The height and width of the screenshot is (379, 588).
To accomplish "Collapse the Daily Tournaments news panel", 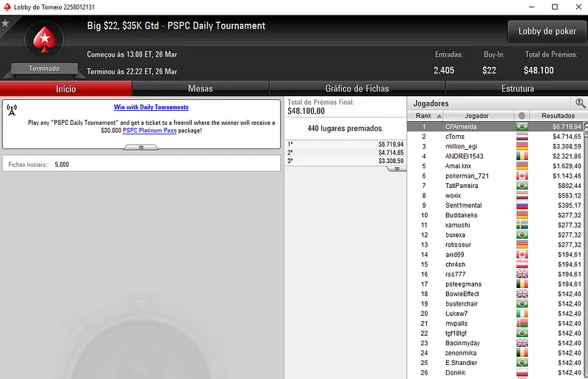I will coord(141,148).
